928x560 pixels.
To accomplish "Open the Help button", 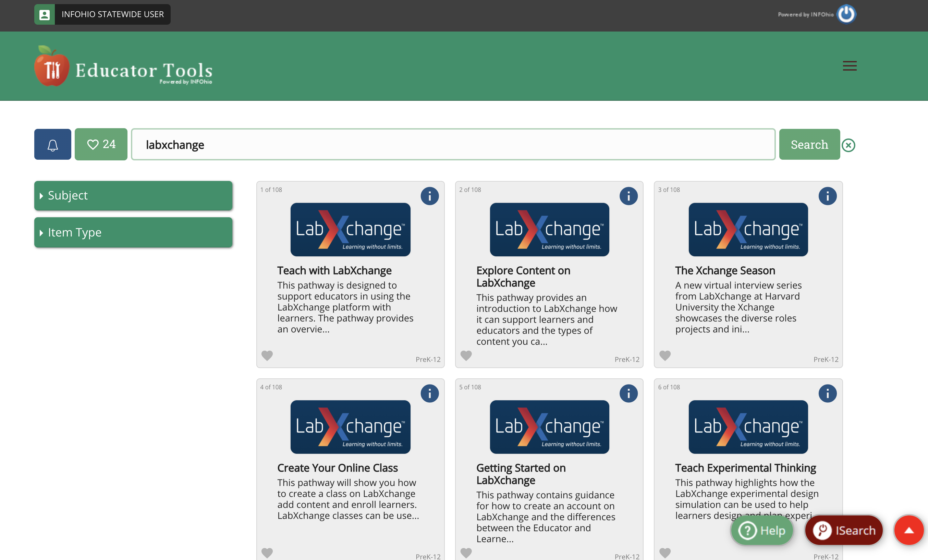I will pyautogui.click(x=761, y=530).
